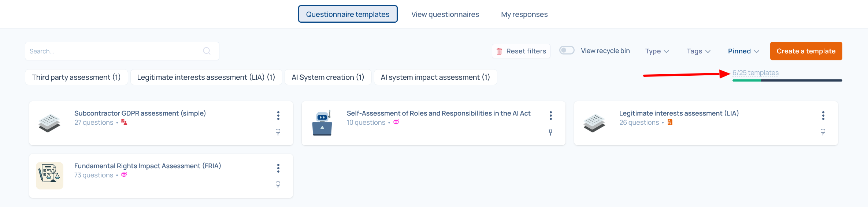Expand the Type filter dropdown
Screen dimensions: 868x207
(x=657, y=51)
